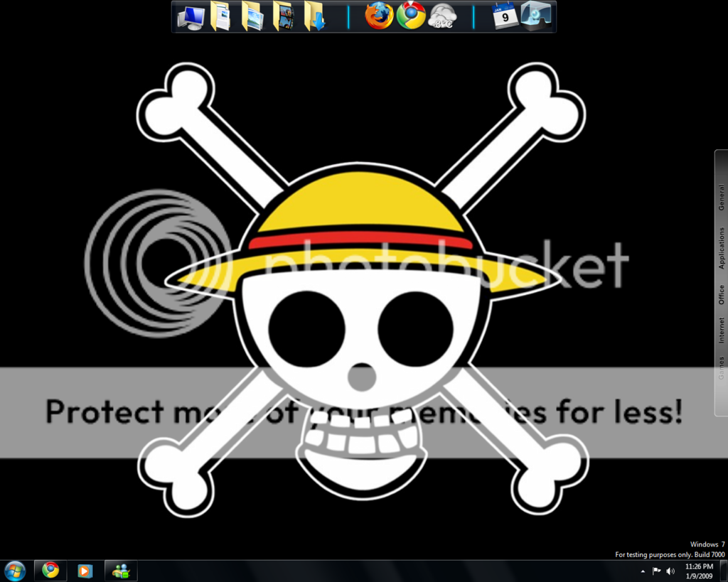This screenshot has height=582, width=728.
Task: Switch to the Applications tab on sidebar
Action: [x=722, y=248]
